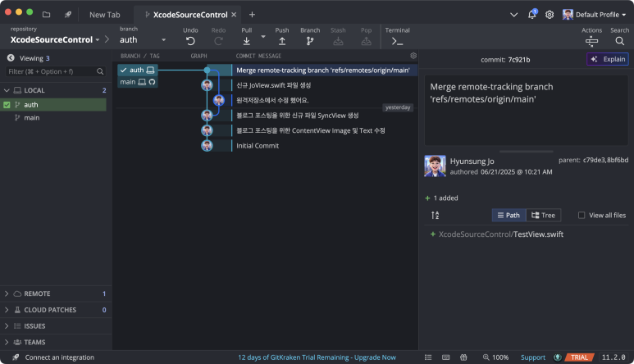
Task: Click the Redo toolbar icon
Action: [218, 41]
